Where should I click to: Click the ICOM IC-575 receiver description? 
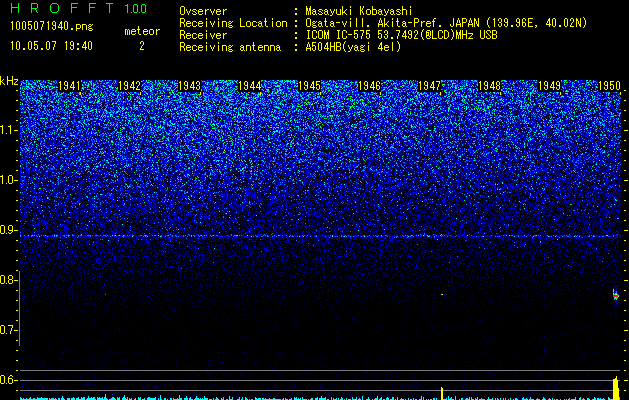401,35
